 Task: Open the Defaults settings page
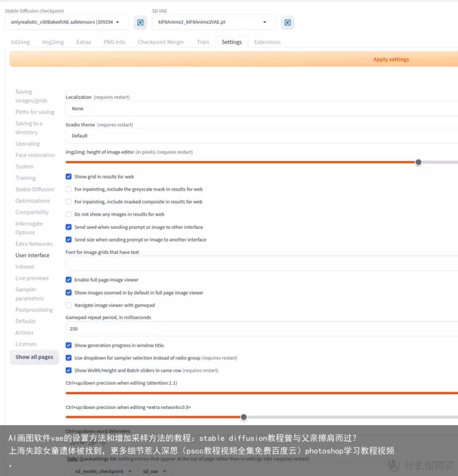pos(26,321)
